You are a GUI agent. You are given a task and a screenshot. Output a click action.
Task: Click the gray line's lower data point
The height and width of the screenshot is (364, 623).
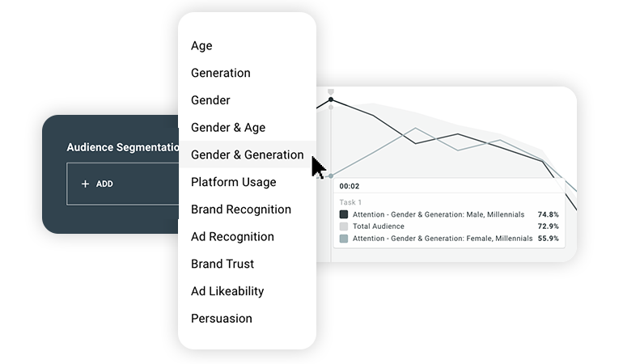click(x=331, y=175)
